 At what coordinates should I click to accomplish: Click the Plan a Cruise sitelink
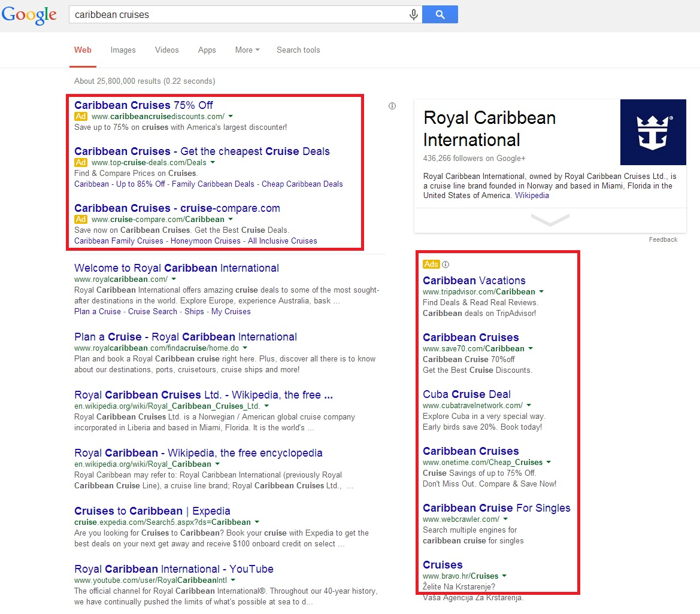(x=97, y=311)
